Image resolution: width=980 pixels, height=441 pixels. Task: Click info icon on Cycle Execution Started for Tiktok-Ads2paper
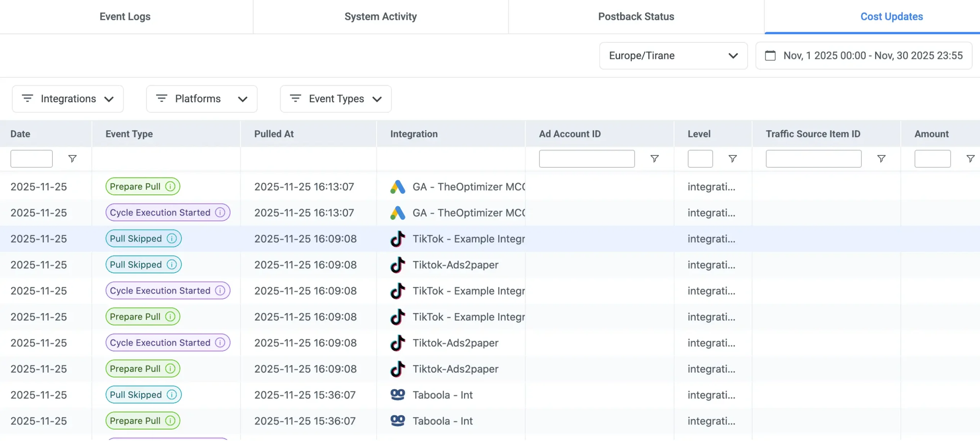[x=220, y=343]
